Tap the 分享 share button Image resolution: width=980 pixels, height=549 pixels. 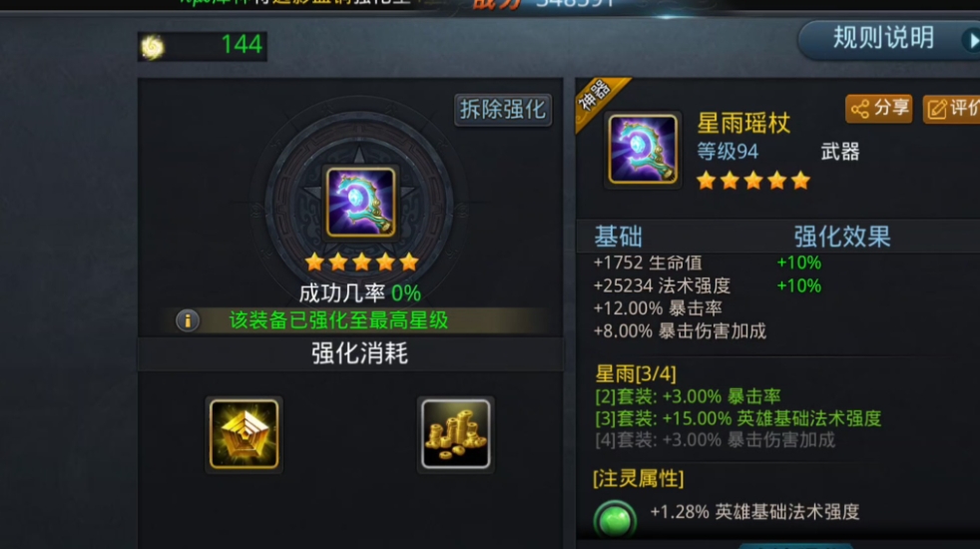click(878, 109)
